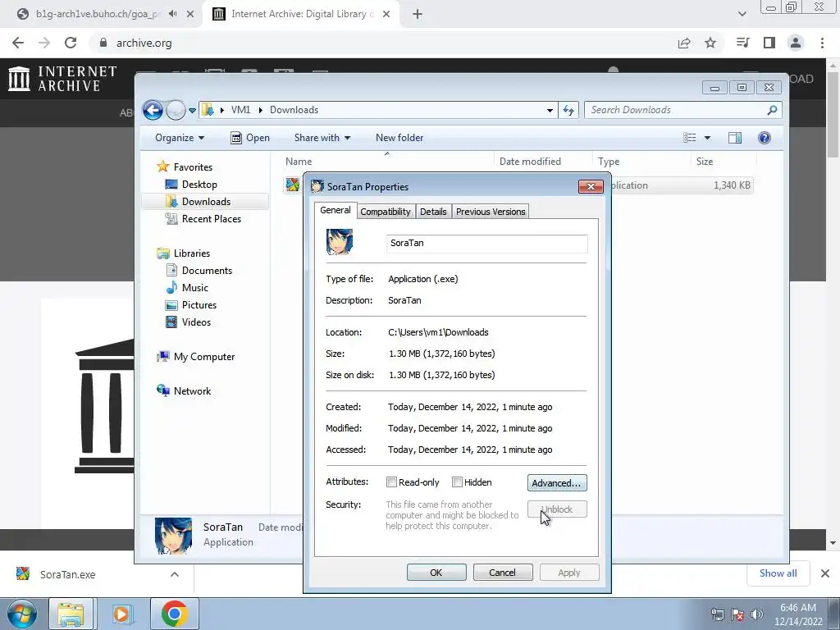
Task: Open Chrome media control icon
Action: tap(743, 43)
